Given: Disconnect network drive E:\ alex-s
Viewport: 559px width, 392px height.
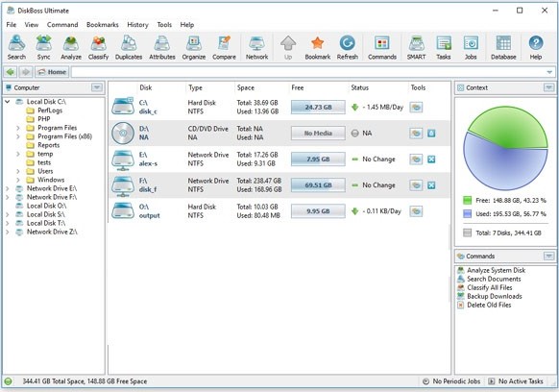Looking at the screenshot, I should point(431,159).
